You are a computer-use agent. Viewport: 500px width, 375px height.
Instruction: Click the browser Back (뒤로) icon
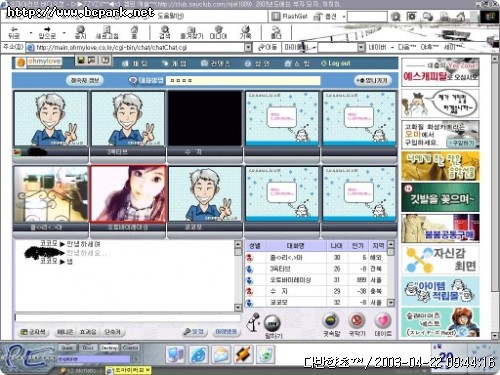coord(14,32)
